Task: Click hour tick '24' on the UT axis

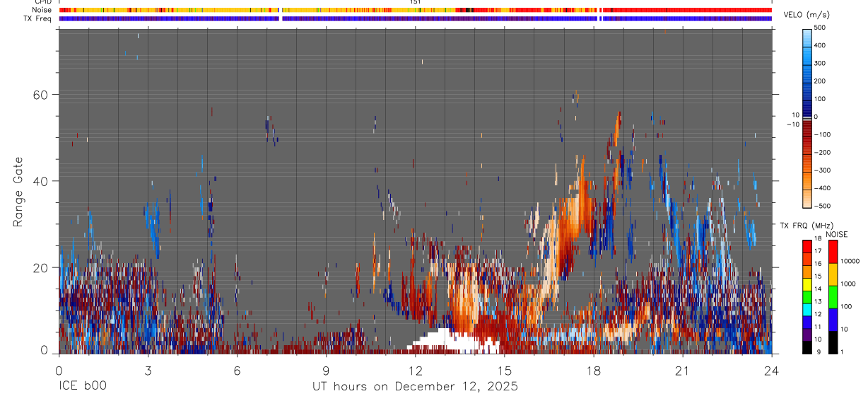Action: click(772, 370)
